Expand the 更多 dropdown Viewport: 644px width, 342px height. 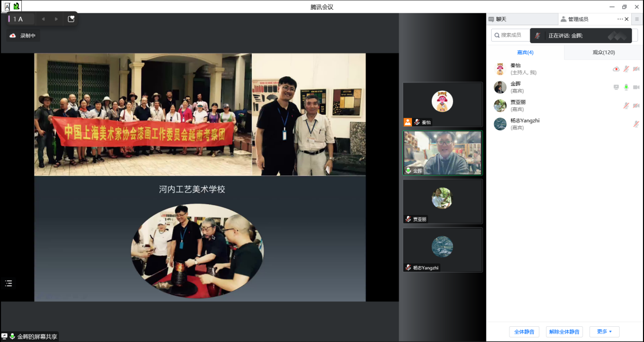[604, 332]
